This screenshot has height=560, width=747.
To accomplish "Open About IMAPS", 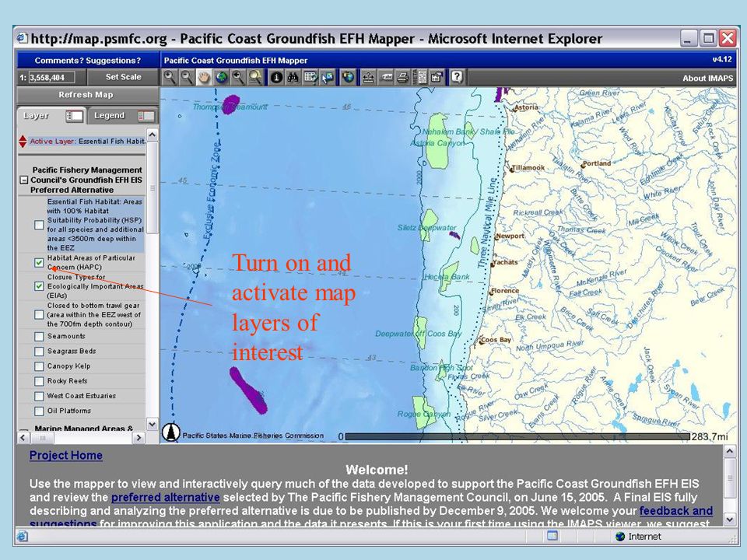I will pyautogui.click(x=707, y=78).
